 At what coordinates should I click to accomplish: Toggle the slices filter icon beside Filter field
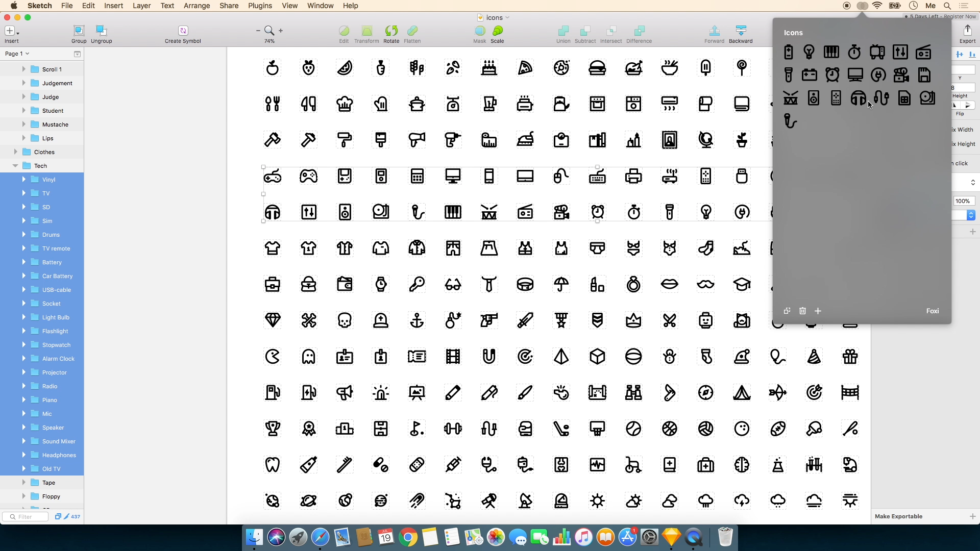(66, 516)
